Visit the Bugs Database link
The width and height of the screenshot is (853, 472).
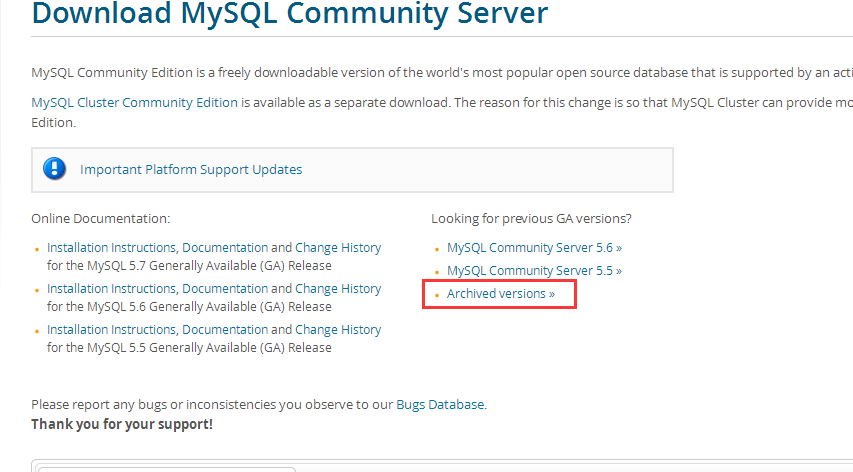pos(440,405)
